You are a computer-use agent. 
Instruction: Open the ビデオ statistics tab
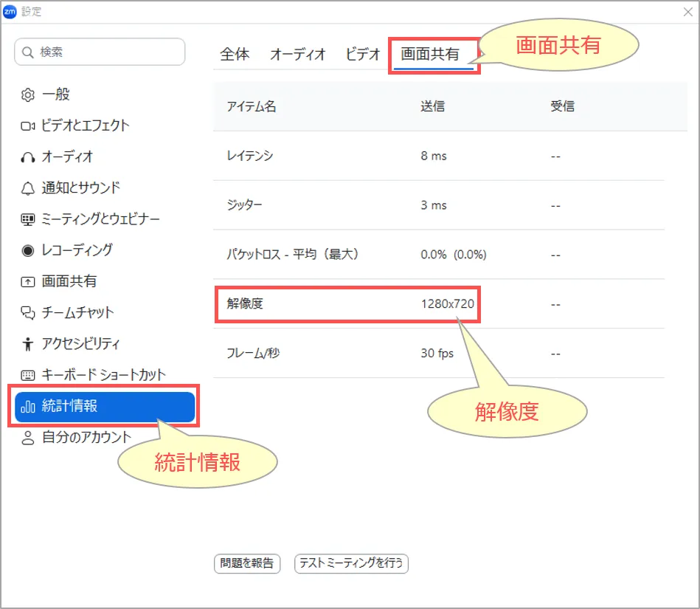362,55
